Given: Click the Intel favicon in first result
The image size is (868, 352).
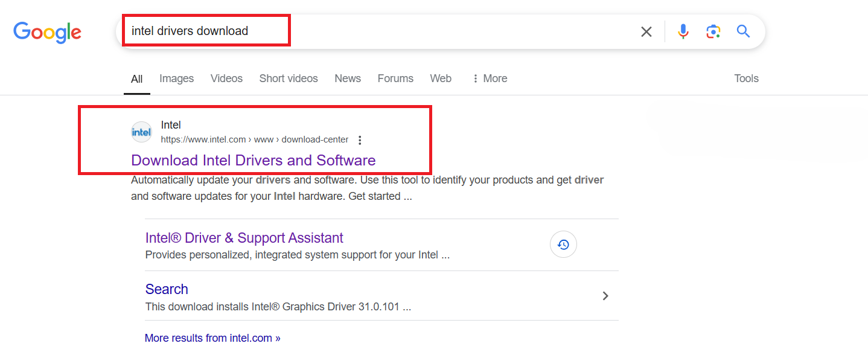Looking at the screenshot, I should click(x=142, y=132).
